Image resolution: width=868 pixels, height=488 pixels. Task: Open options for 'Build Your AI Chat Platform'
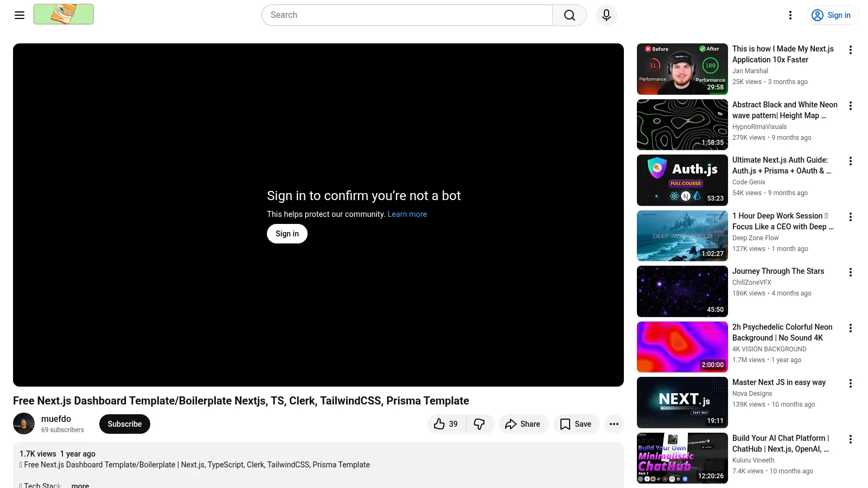pyautogui.click(x=851, y=439)
